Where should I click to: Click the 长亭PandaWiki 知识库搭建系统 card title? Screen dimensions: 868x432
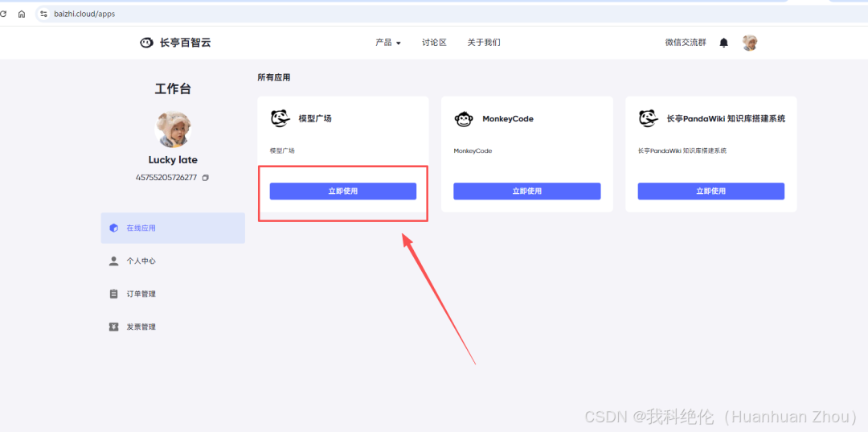726,118
